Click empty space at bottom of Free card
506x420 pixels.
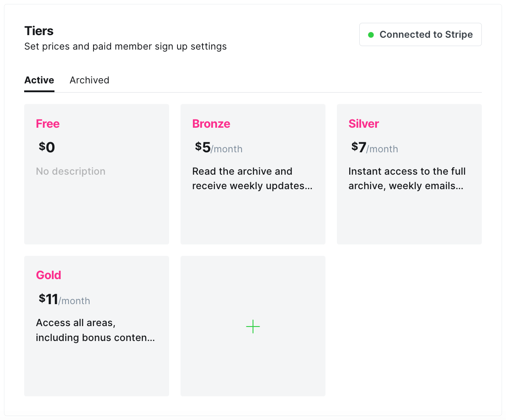(x=97, y=219)
